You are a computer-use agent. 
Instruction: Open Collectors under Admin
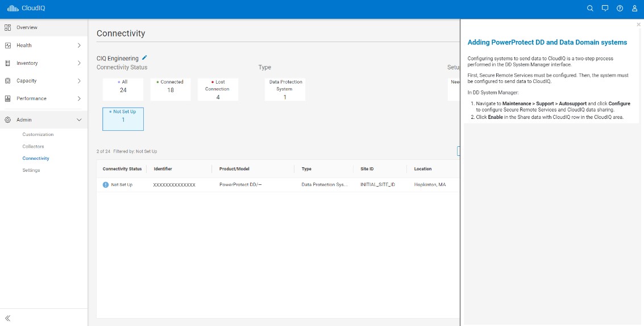click(x=34, y=146)
